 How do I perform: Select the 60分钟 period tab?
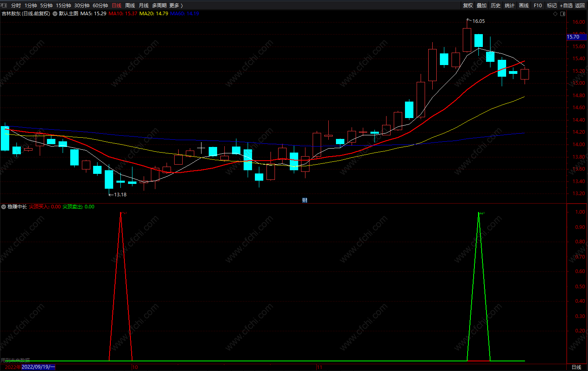point(100,5)
